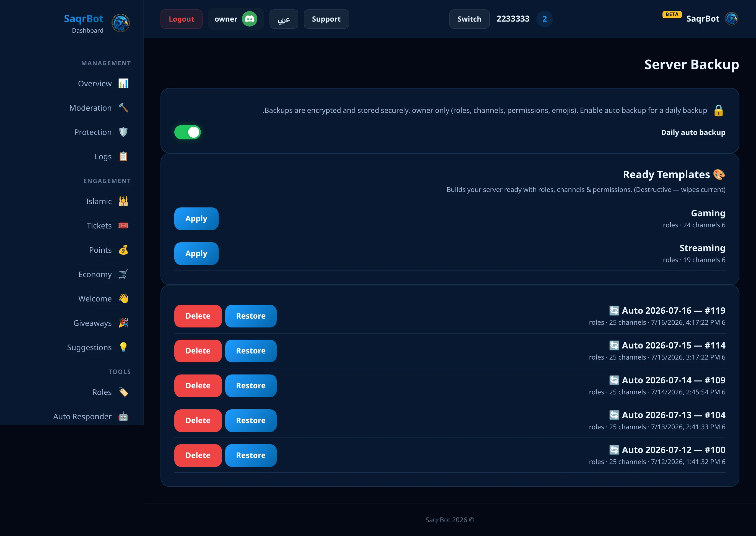Click the Welcome waving hand icon

coord(123,299)
